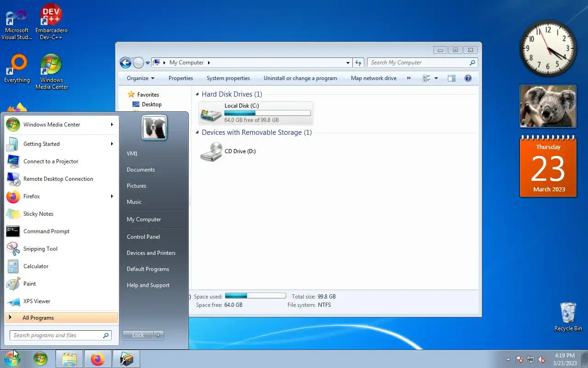Open recent pages dropdown arrow
588x368 pixels.
pos(147,63)
